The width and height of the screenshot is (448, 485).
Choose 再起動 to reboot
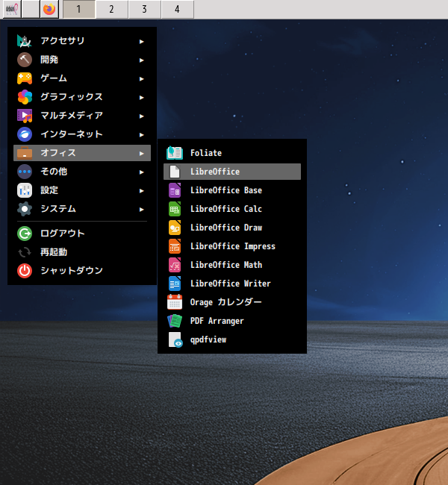tap(82, 252)
